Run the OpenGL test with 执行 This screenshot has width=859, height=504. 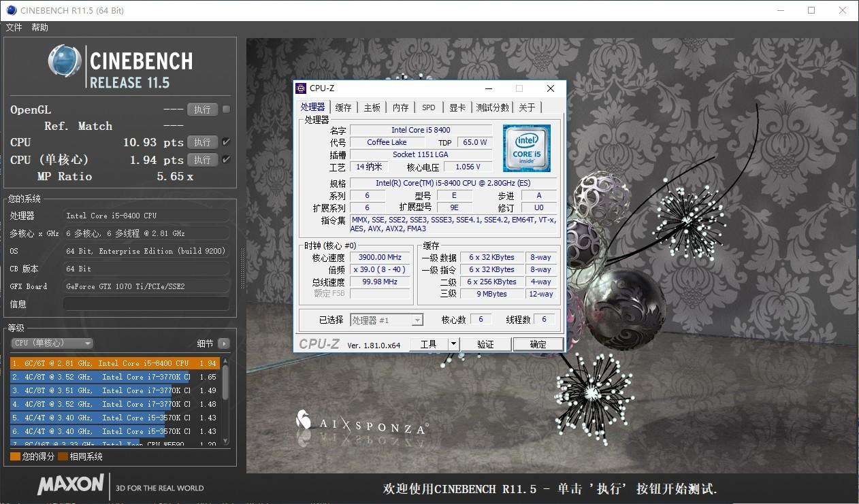[203, 110]
